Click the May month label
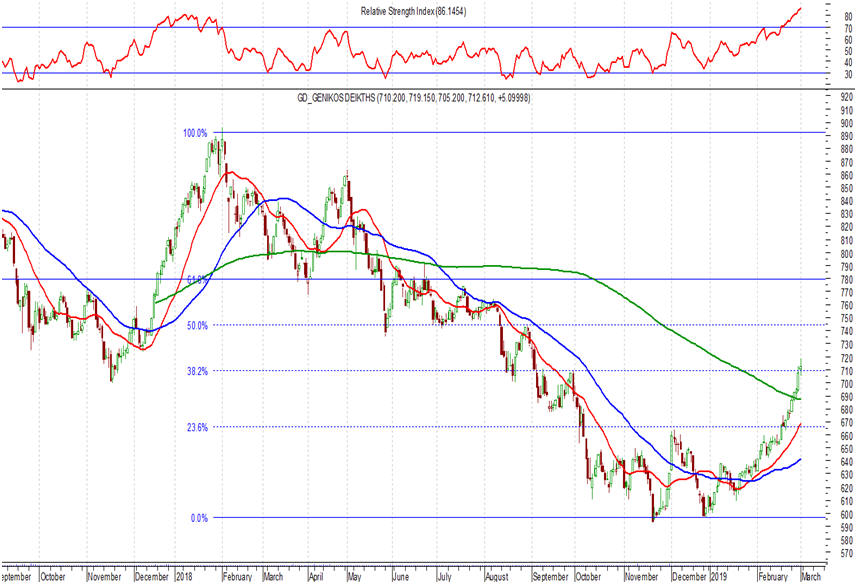This screenshot has width=857, height=584. (354, 576)
